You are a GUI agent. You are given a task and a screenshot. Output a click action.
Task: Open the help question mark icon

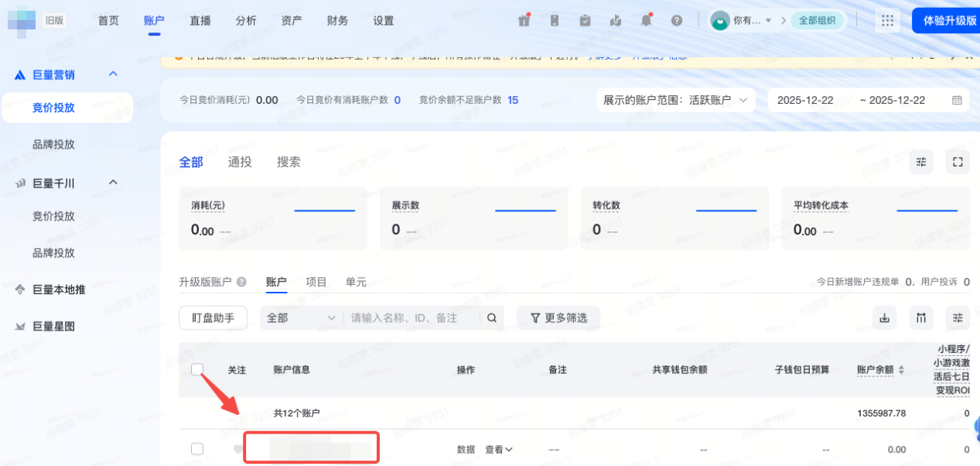[677, 21]
